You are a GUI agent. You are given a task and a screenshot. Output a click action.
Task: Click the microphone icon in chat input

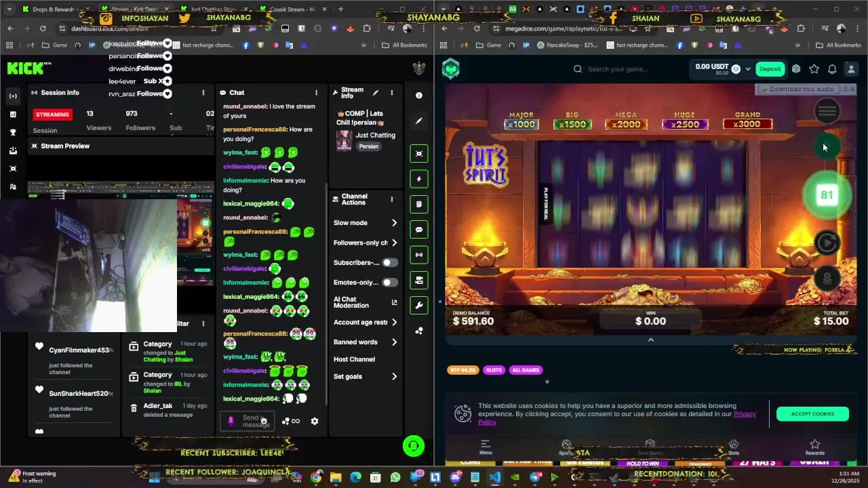231,421
